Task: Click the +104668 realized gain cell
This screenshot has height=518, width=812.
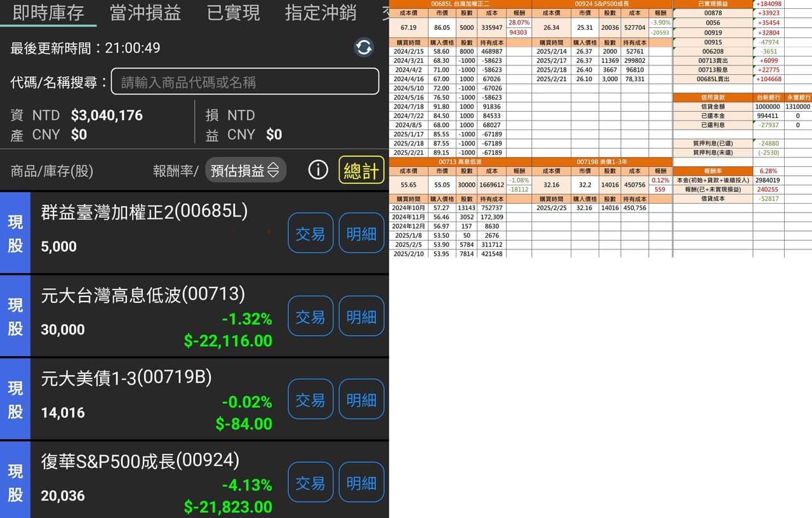Action: tap(769, 79)
